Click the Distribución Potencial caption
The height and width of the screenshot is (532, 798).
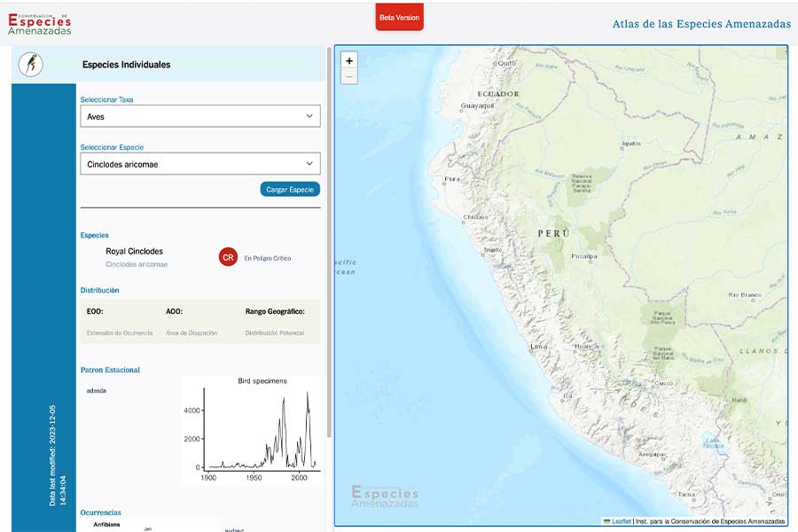(x=275, y=332)
